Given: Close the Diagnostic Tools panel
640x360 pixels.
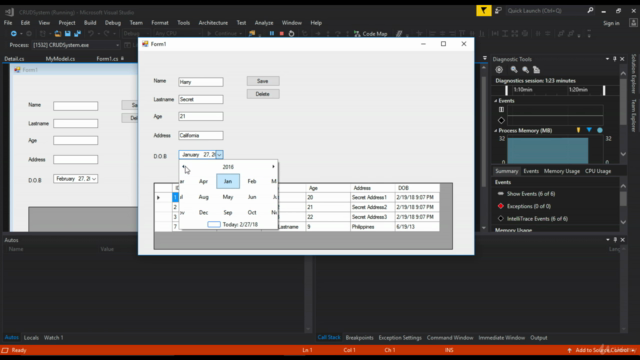Looking at the screenshot, I should tap(622, 59).
